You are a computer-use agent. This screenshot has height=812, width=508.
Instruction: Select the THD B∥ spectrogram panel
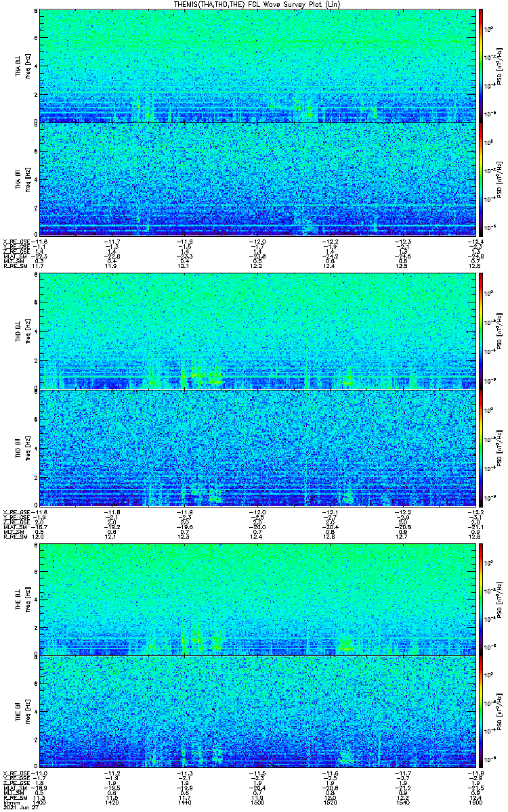(256, 447)
